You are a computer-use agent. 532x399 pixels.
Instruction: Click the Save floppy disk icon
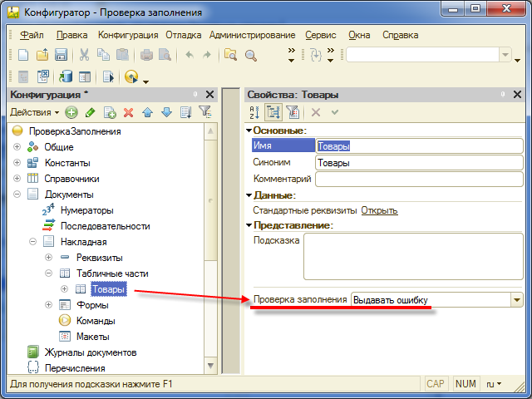(60, 55)
